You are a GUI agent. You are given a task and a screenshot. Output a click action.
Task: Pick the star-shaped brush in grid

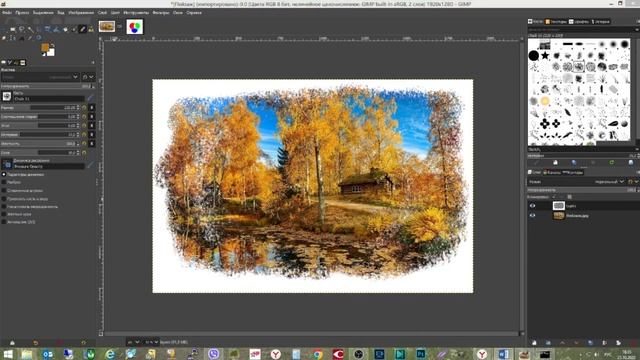545,55
